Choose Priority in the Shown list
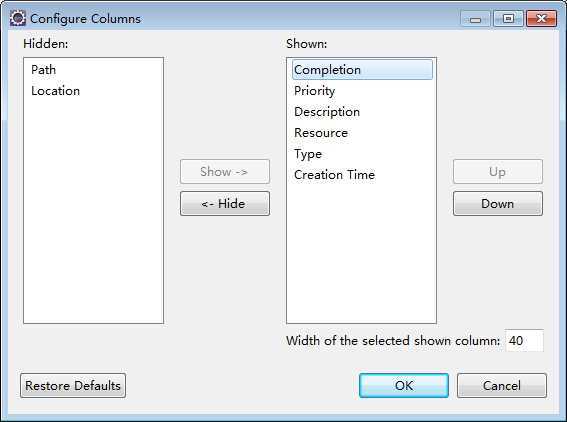Screen dimensions: 567x422 (315, 91)
